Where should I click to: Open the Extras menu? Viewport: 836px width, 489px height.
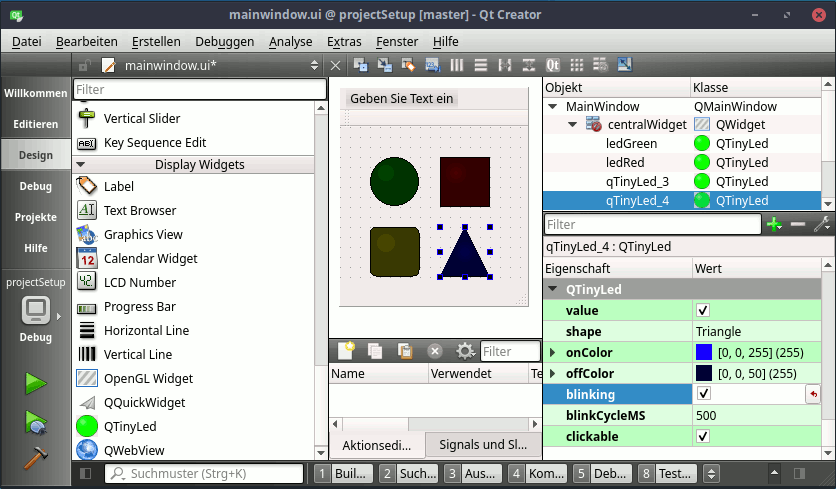coord(344,42)
